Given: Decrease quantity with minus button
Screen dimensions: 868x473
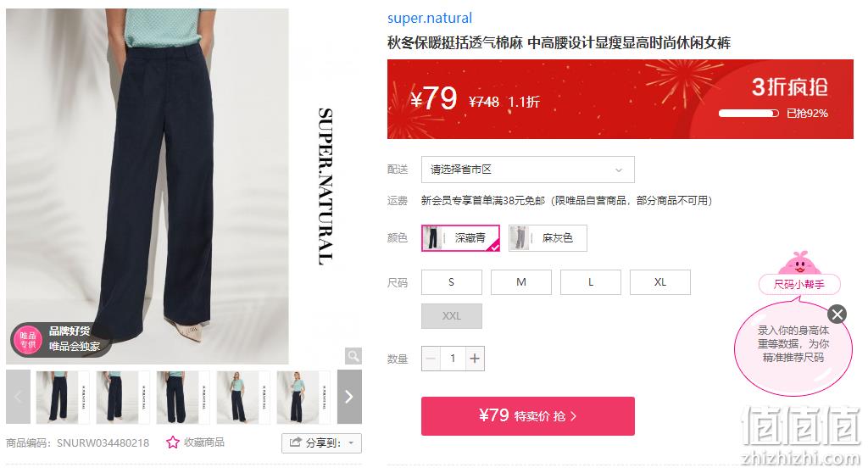Looking at the screenshot, I should [x=431, y=359].
